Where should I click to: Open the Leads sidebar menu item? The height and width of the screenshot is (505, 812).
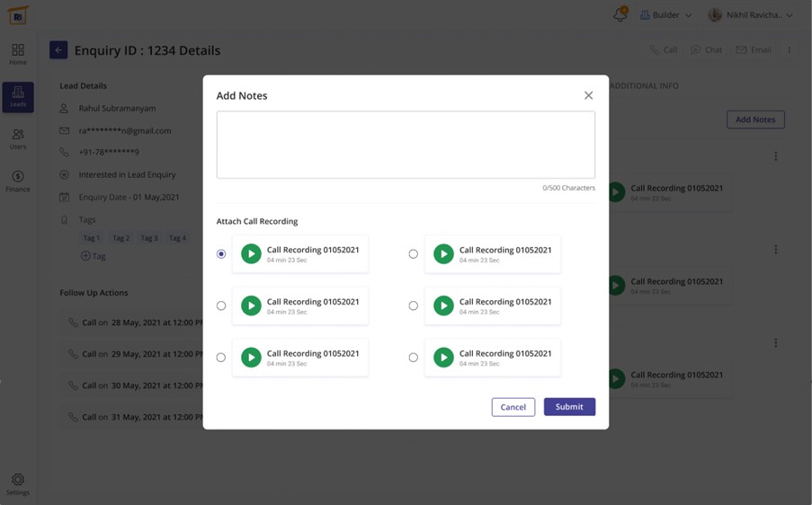point(18,97)
